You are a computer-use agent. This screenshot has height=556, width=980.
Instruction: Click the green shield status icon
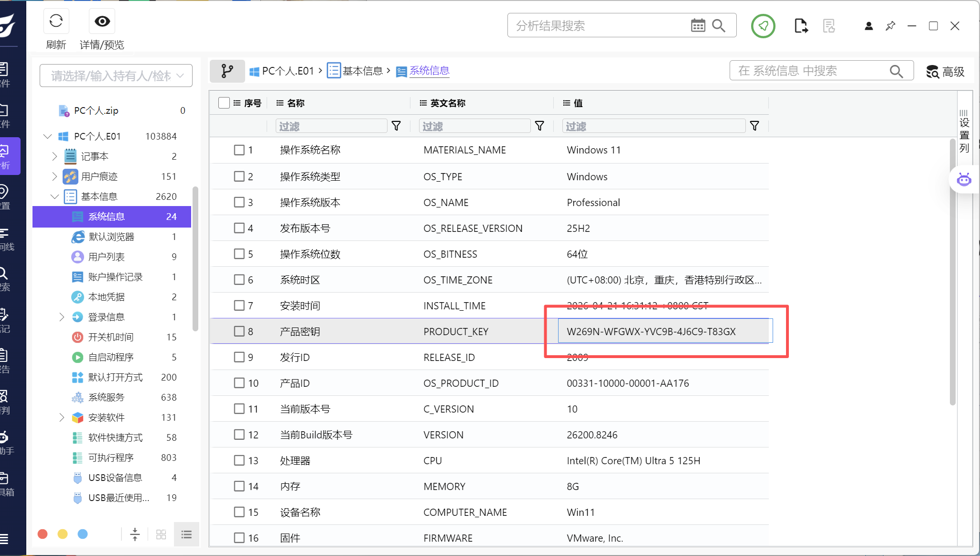coord(763,26)
